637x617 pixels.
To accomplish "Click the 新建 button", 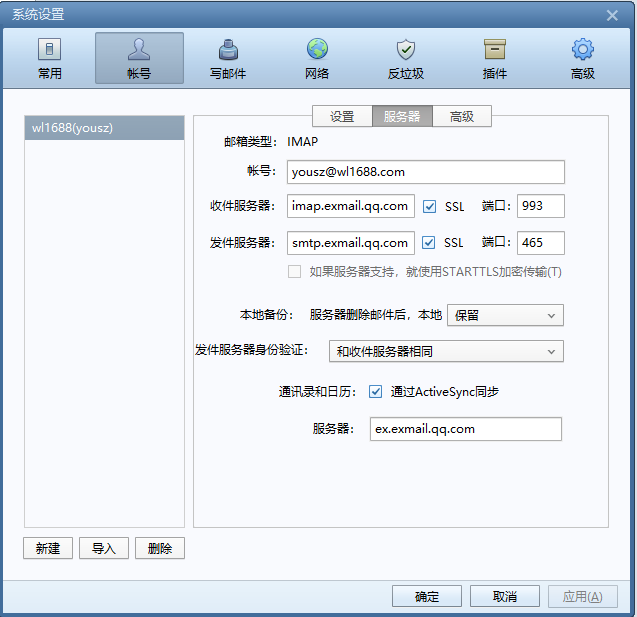I will [x=48, y=548].
